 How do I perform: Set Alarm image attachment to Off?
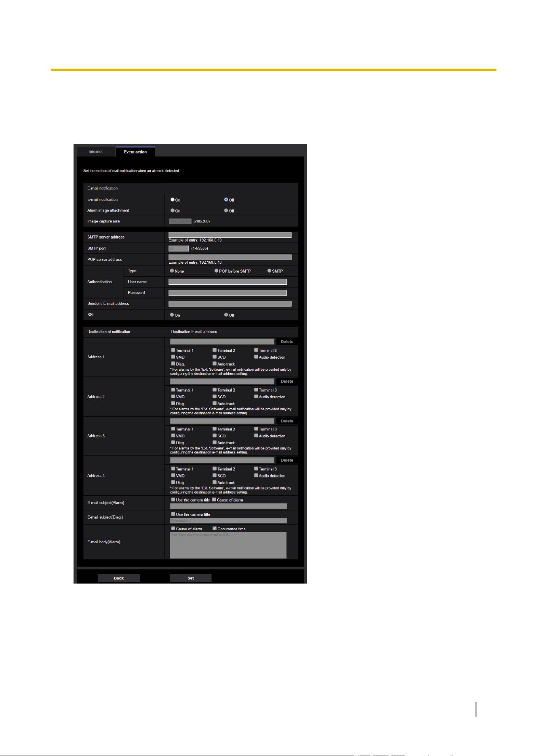[x=226, y=210]
